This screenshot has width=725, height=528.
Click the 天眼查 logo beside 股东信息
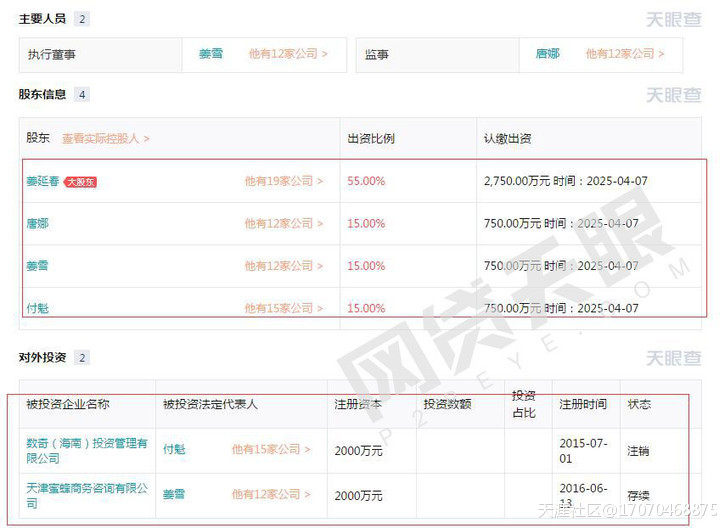(672, 95)
